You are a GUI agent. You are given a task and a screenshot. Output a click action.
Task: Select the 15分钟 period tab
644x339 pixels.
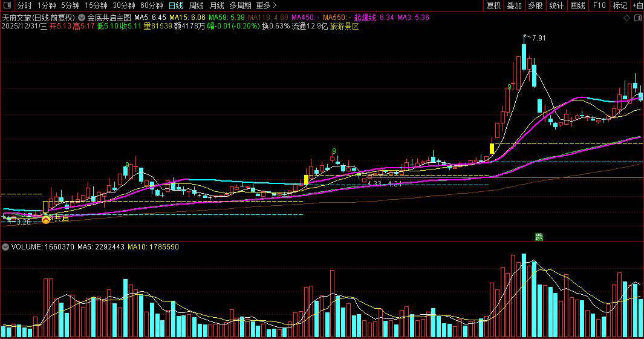(x=96, y=5)
